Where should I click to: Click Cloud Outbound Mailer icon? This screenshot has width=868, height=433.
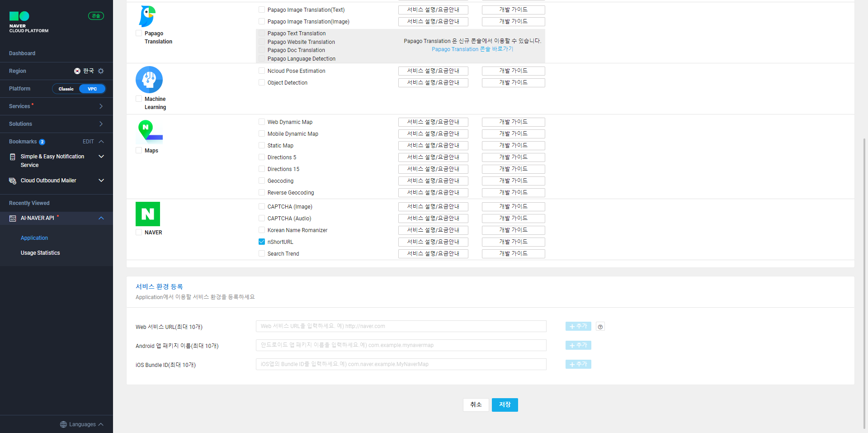pyautogui.click(x=13, y=181)
